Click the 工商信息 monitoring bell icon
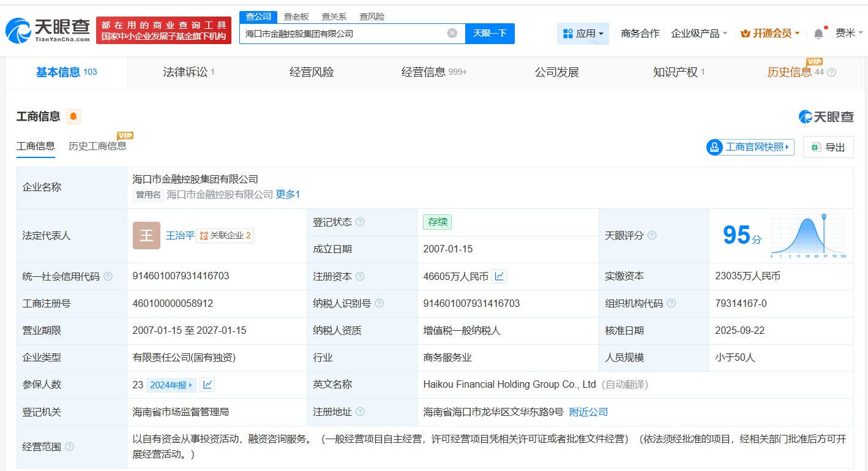 click(73, 116)
